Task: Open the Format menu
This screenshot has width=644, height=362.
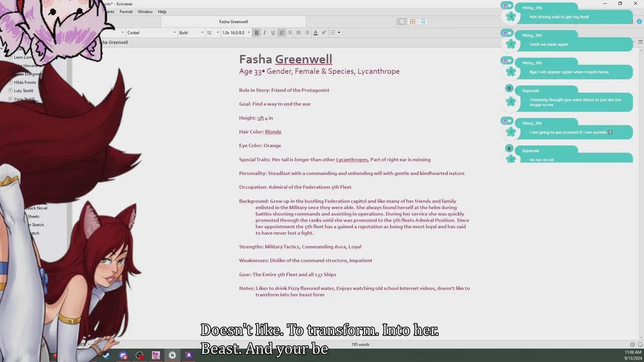Action: point(126,12)
